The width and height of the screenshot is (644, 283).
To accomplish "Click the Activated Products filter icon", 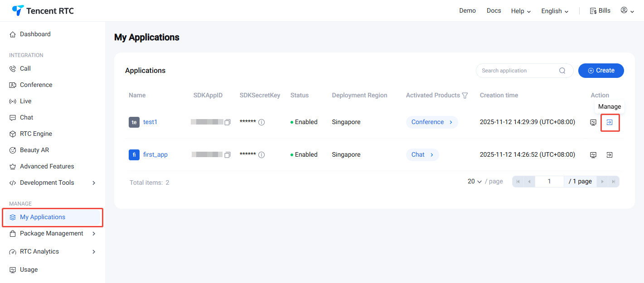I will pos(465,96).
